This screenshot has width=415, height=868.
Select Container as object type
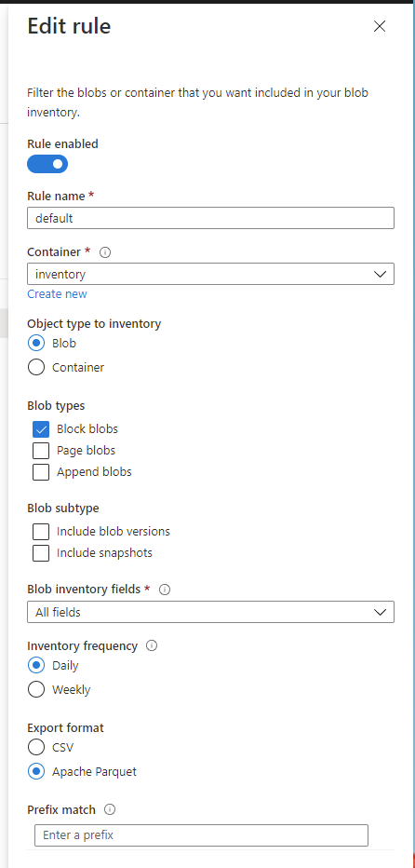pos(36,368)
